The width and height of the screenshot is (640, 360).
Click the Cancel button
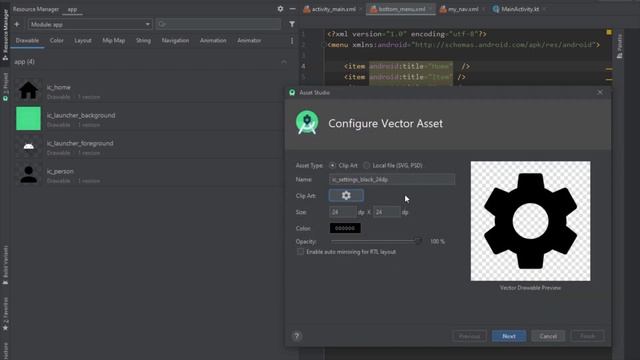point(548,336)
